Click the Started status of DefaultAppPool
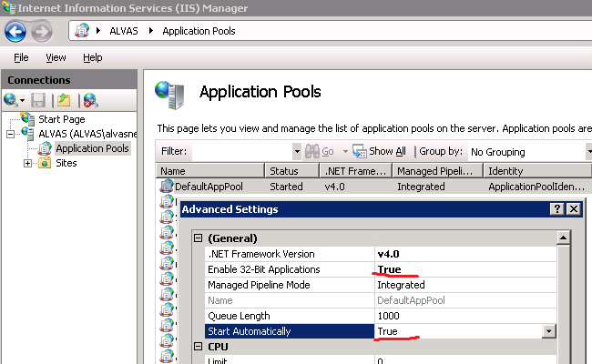592x364 pixels. [286, 187]
